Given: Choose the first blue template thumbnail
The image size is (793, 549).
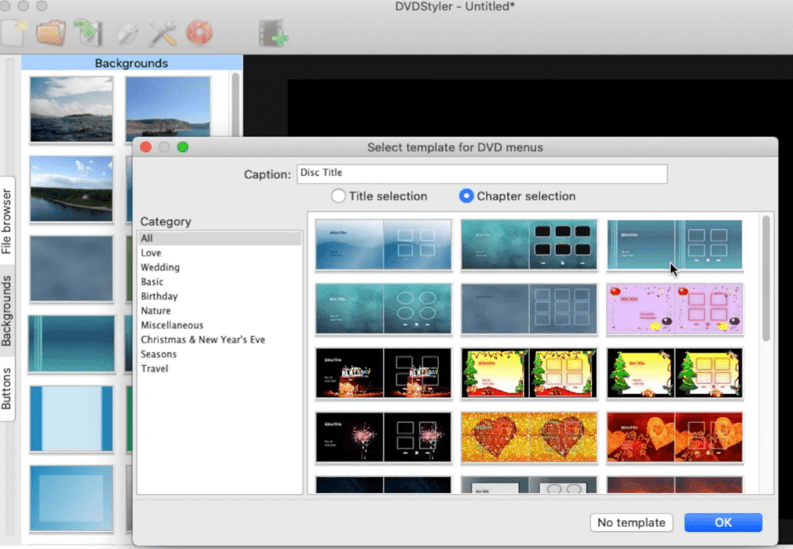Looking at the screenshot, I should pos(383,244).
